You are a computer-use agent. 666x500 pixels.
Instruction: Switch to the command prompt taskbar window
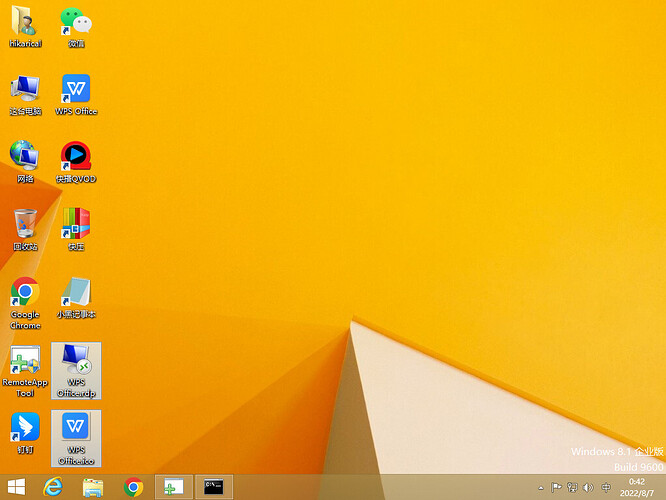pyautogui.click(x=214, y=487)
